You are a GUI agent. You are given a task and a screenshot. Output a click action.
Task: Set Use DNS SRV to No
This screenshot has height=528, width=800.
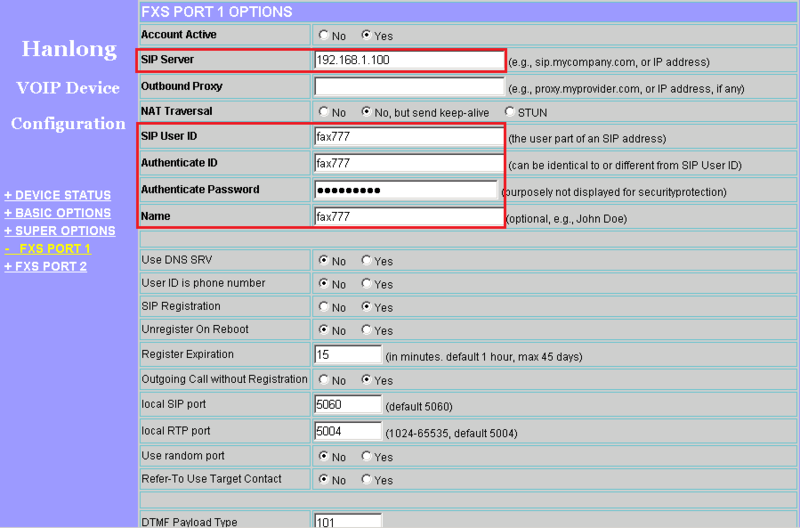coord(323,260)
